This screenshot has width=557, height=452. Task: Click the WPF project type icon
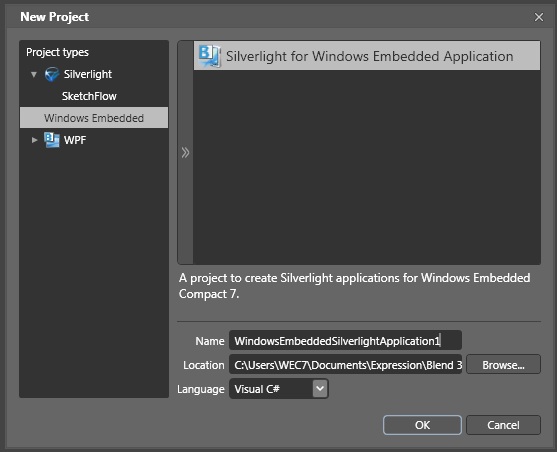52,140
